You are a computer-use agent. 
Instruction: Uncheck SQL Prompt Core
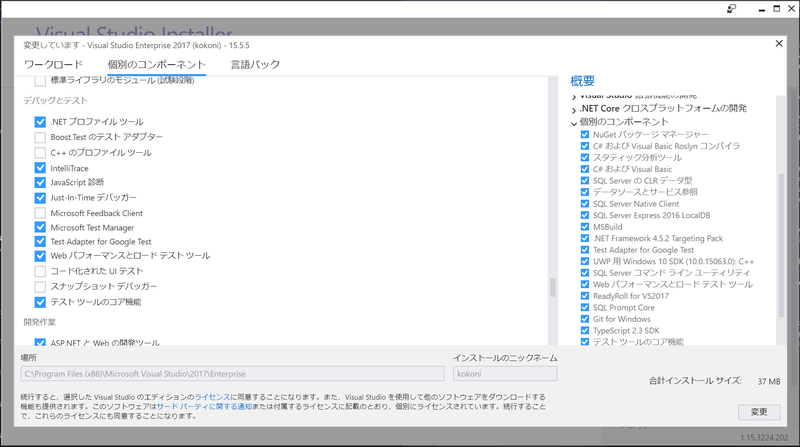(x=585, y=308)
